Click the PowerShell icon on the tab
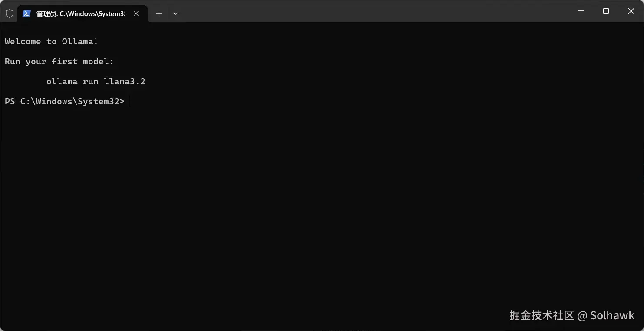This screenshot has width=644, height=331. pyautogui.click(x=26, y=13)
